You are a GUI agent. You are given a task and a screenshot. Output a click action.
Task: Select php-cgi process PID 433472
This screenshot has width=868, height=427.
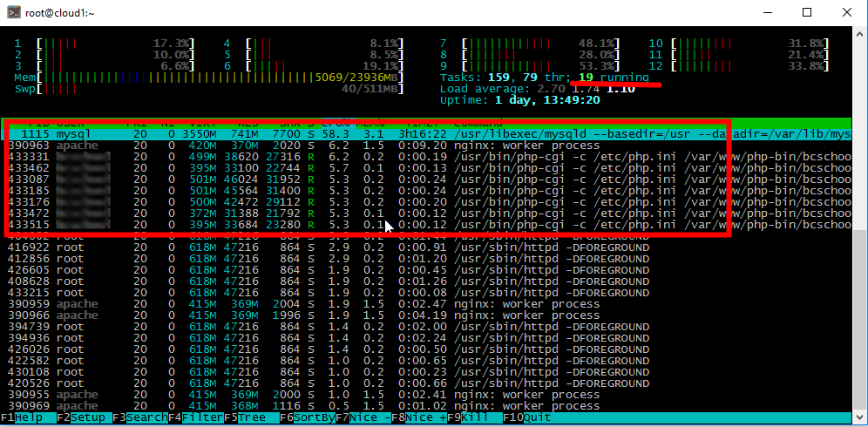(x=426, y=213)
